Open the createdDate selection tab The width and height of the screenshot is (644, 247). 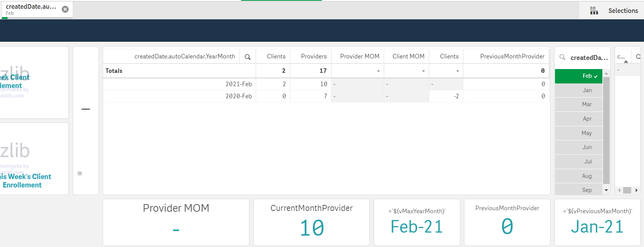pos(31,9)
